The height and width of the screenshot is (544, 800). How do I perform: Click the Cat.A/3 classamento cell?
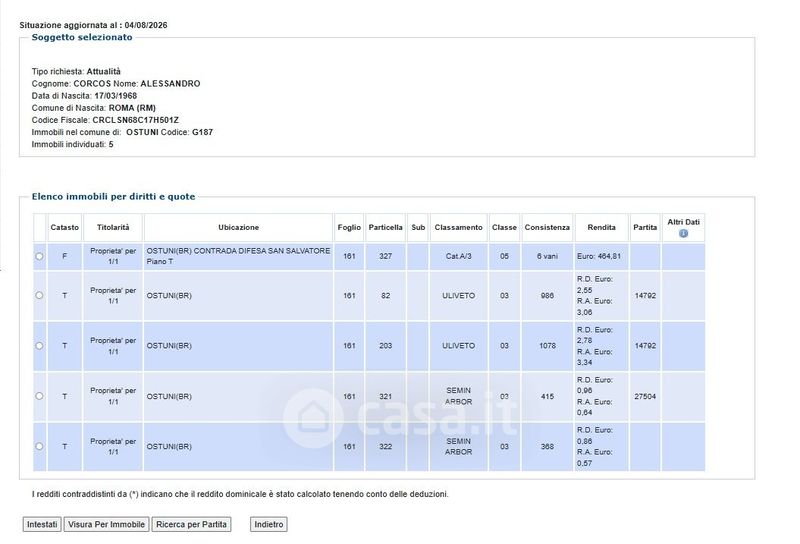(x=458, y=256)
